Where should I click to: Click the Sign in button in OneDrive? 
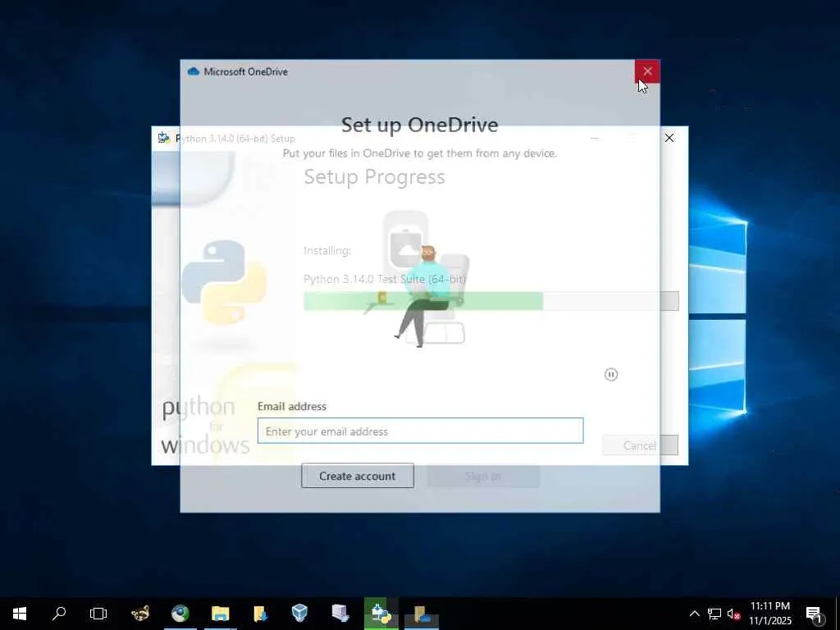pyautogui.click(x=483, y=476)
